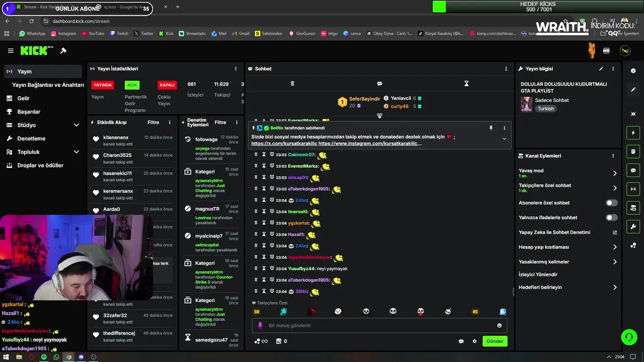This screenshot has height=362, width=644.
Task: Open the hamburger menu beside the Kick logo
Action: [11, 51]
